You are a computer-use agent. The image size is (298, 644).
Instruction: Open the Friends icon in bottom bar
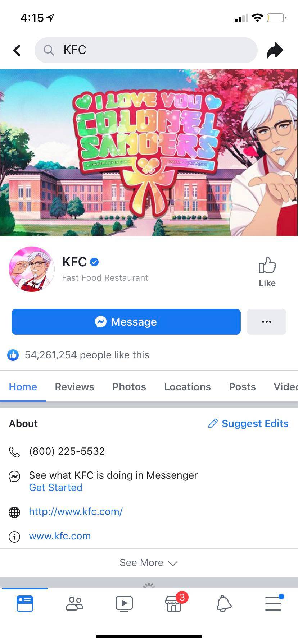tap(74, 603)
